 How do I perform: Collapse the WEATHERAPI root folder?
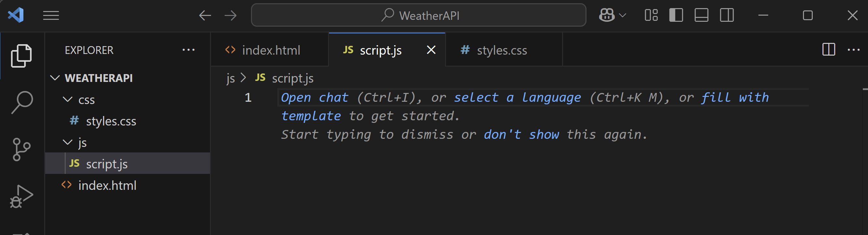(55, 78)
